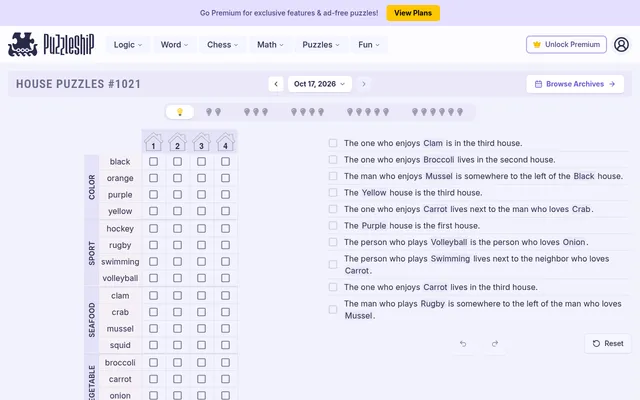Check the yellow row house 3 box
This screenshot has height=400, width=640.
point(201,211)
